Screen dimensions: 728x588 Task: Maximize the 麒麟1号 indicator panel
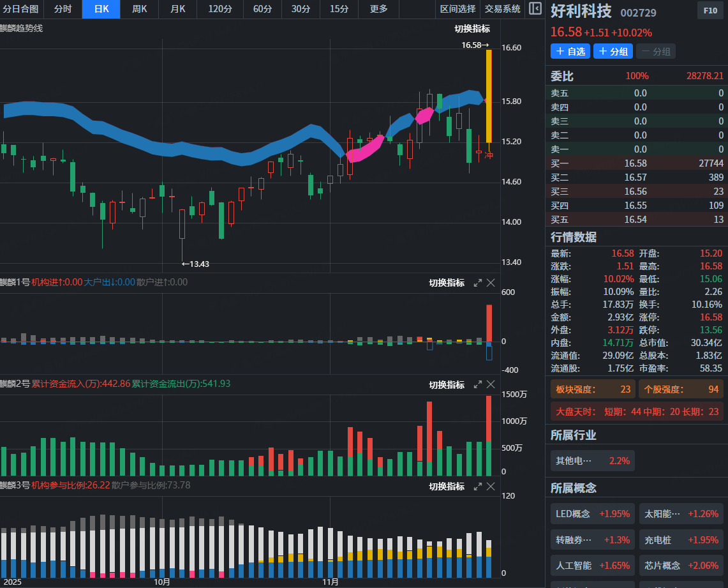[x=477, y=283]
